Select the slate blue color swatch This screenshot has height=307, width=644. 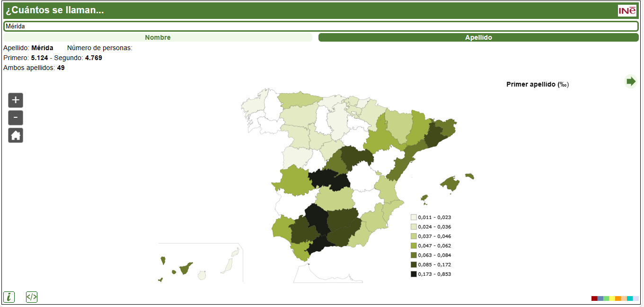click(600, 298)
